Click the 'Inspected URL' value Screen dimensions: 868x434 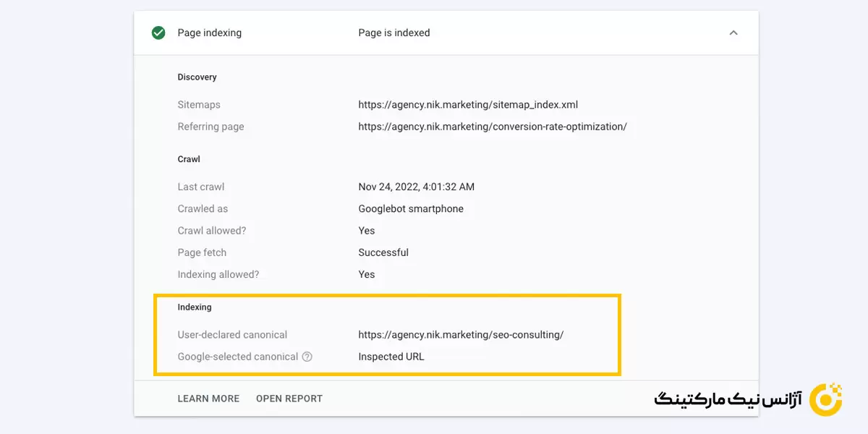click(x=391, y=357)
